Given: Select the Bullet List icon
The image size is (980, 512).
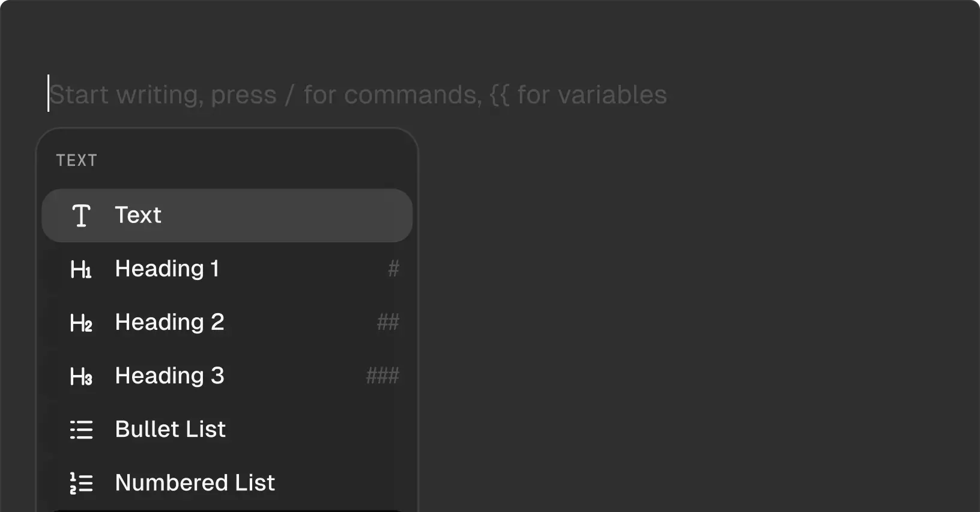Looking at the screenshot, I should pos(81,429).
